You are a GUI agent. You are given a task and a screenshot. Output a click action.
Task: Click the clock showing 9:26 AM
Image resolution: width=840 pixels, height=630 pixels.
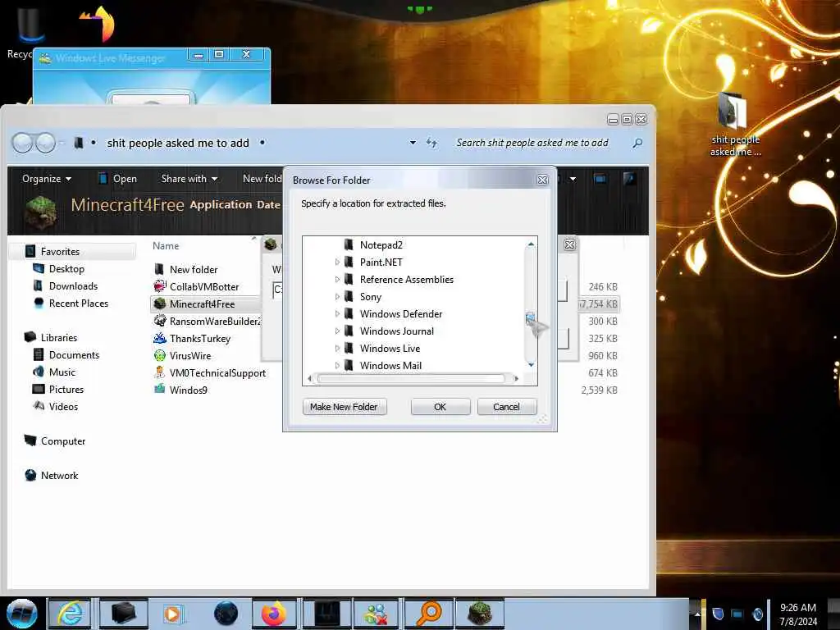[798, 614]
